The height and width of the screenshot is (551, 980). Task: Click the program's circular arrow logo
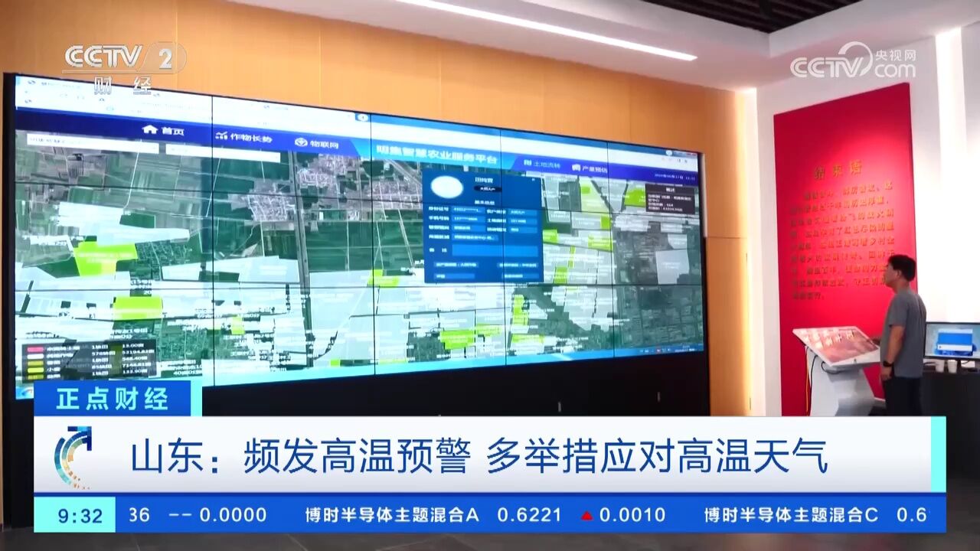[74, 457]
